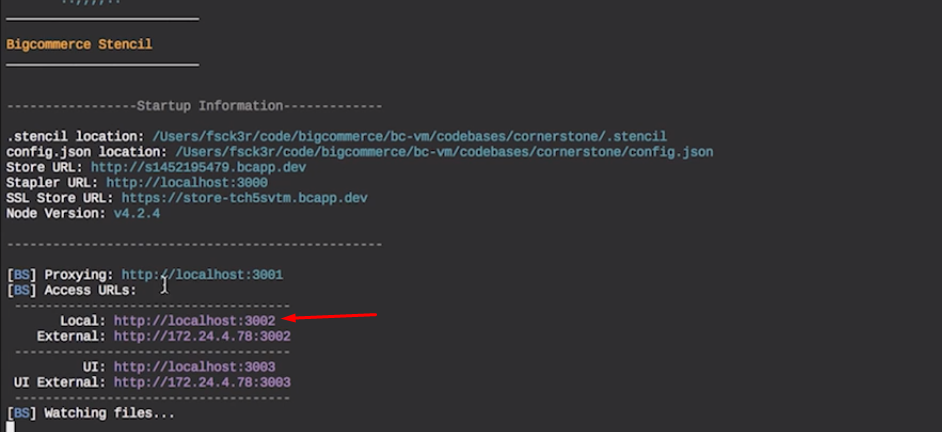Viewport: 942px width, 432px height.
Task: Click the "Proxying:" label
Action: [79, 275]
